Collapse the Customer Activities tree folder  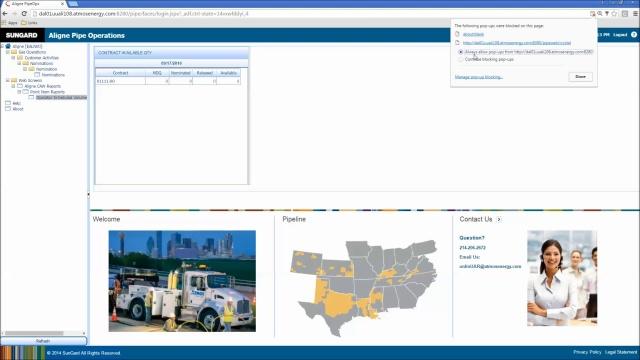pyautogui.click(x=13, y=58)
